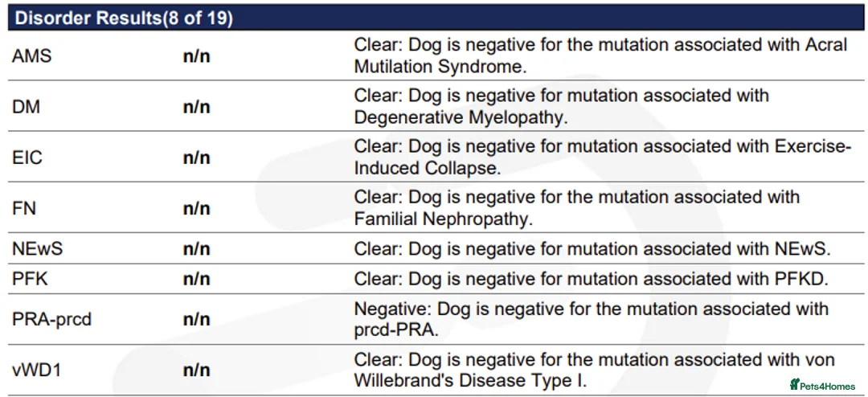The width and height of the screenshot is (868, 397).
Task: Select the AMS disorder label
Action: pos(32,57)
